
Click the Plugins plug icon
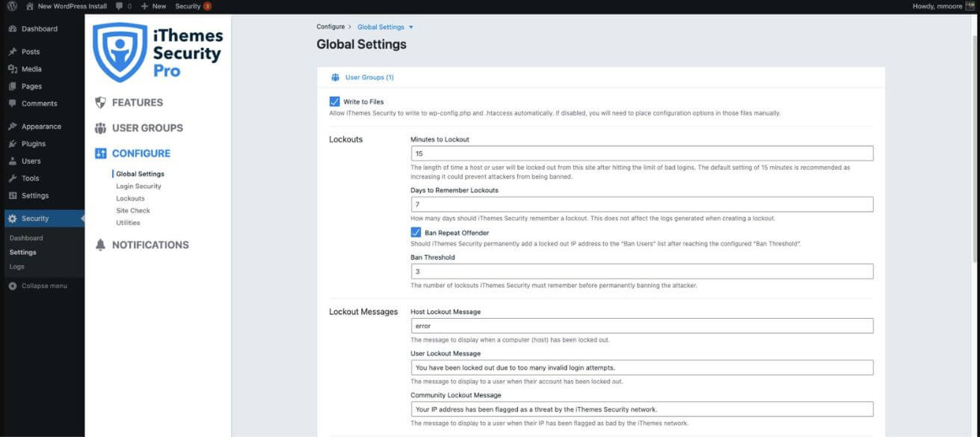coord(13,144)
